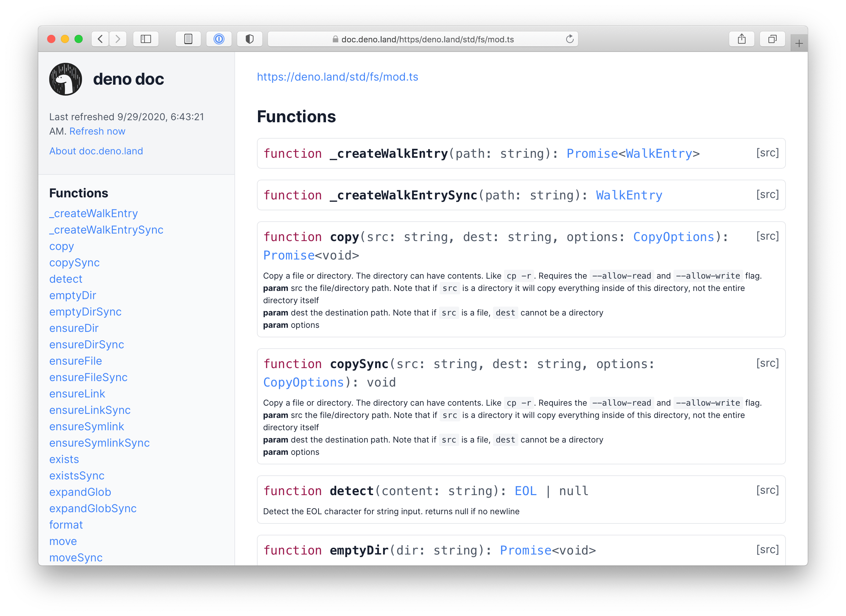Jump to format in sidebar
This screenshot has width=846, height=616.
click(66, 525)
